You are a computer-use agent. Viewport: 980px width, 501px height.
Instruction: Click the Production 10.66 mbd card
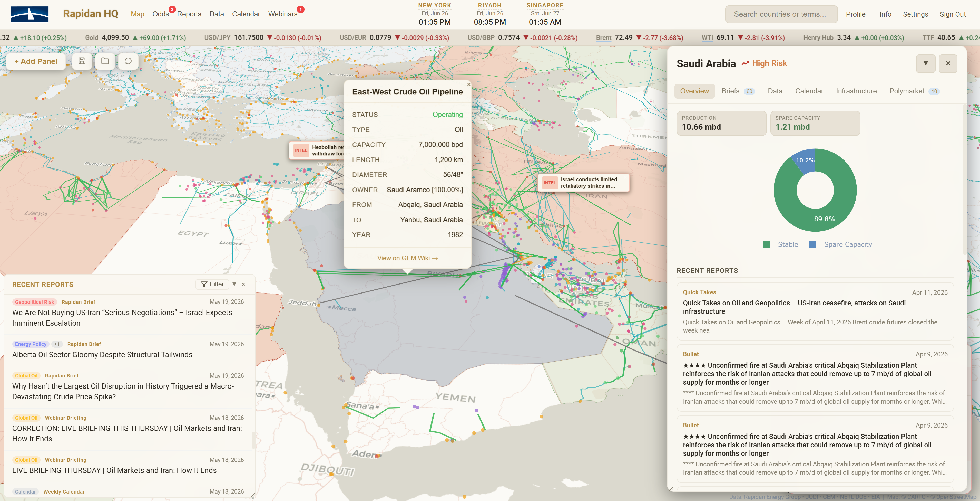pos(721,123)
